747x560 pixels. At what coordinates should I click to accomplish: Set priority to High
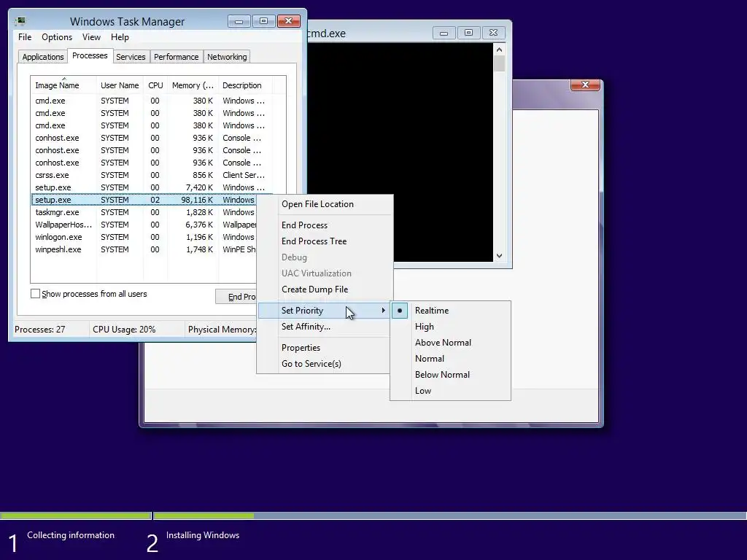(424, 326)
